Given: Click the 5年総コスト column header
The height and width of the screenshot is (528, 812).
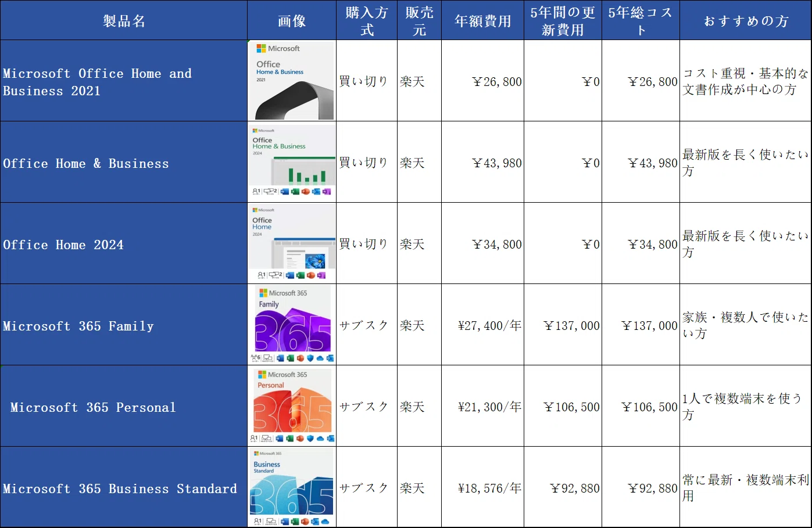Looking at the screenshot, I should click(x=641, y=20).
